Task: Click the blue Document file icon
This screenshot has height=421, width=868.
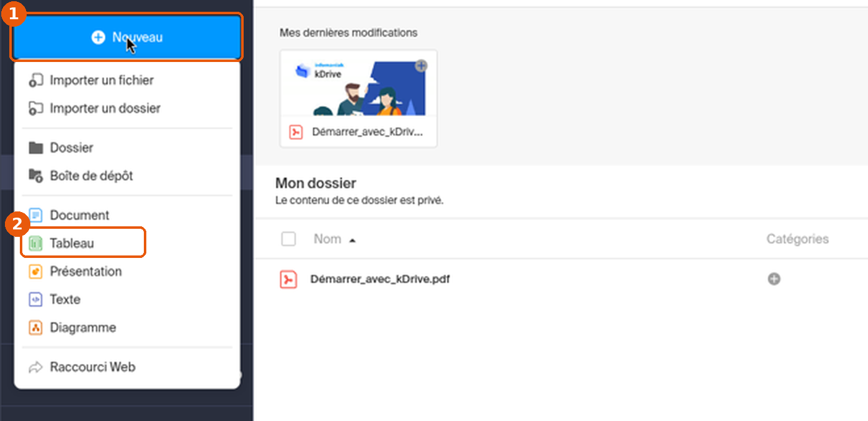Action: [x=36, y=215]
